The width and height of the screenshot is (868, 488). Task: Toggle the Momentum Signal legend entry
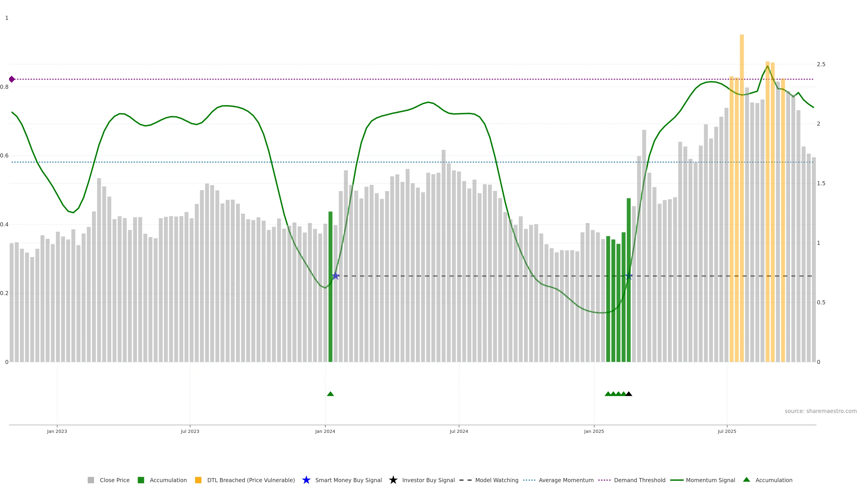coord(710,480)
